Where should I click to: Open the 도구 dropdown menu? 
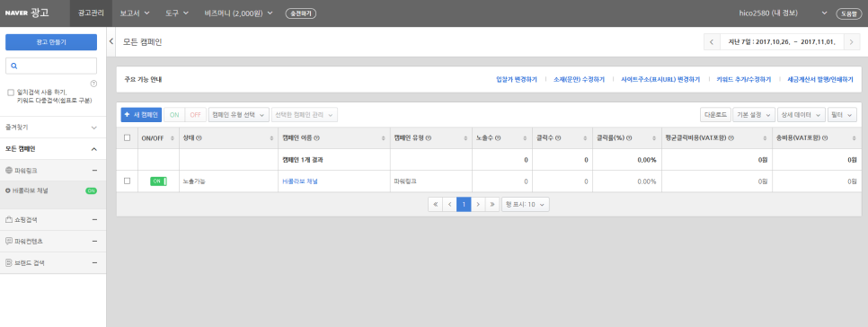point(177,13)
